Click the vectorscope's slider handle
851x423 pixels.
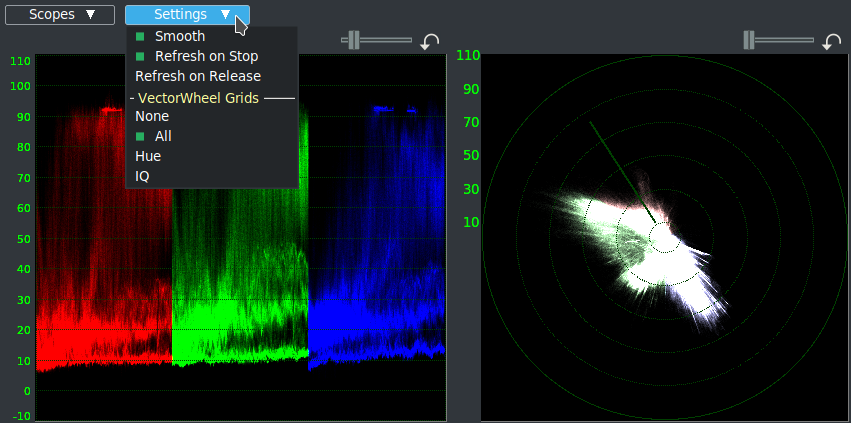coord(750,40)
